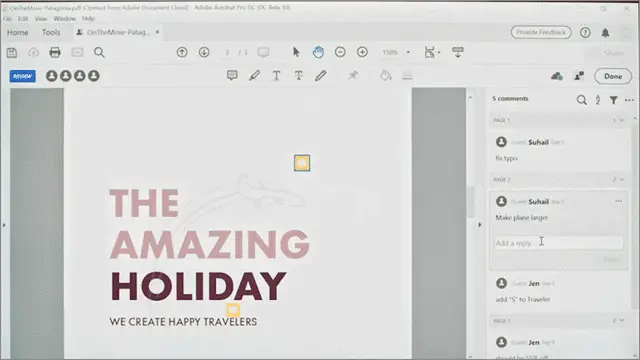
Task: Activate the add text comment tool
Action: pos(276,76)
